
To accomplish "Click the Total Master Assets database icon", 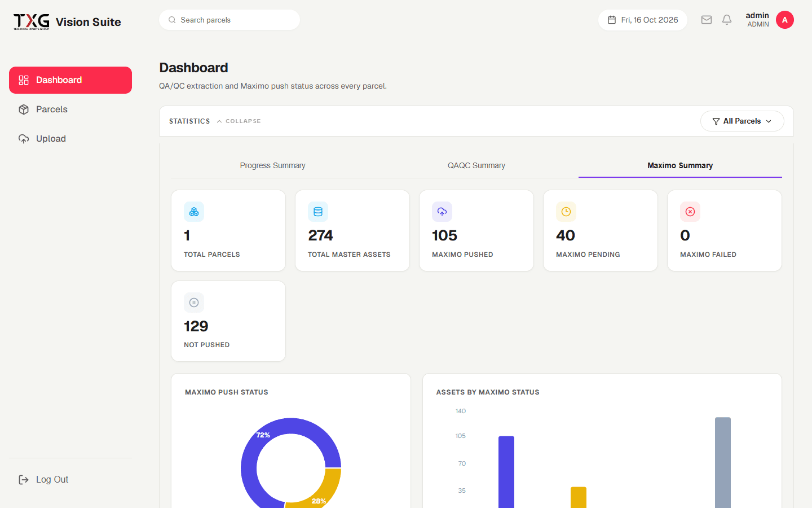I will pos(318,212).
